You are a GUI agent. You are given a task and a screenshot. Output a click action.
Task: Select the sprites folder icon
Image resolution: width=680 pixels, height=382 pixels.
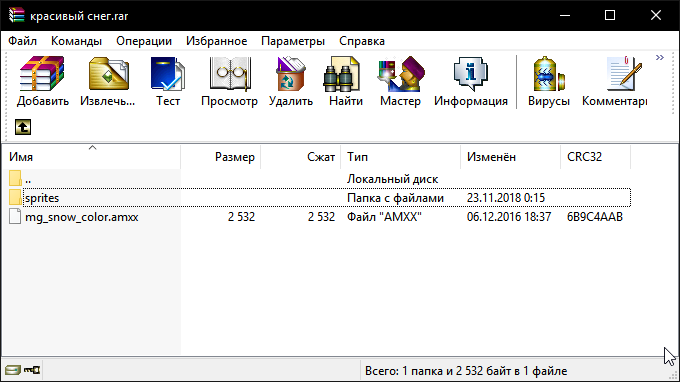(x=15, y=198)
